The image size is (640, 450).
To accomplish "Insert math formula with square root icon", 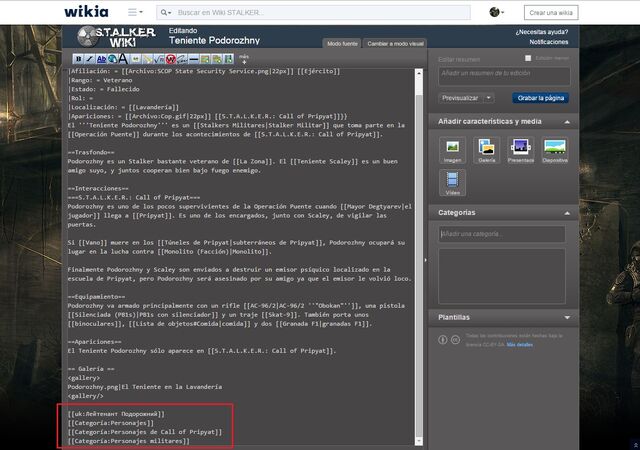I will [x=159, y=59].
